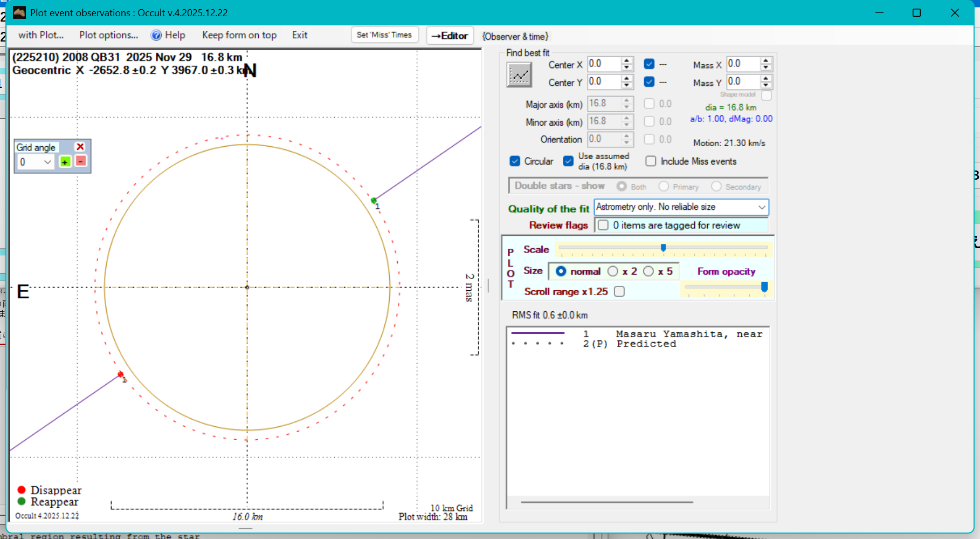Click the →Editor button
This screenshot has height=539, width=980.
[450, 36]
